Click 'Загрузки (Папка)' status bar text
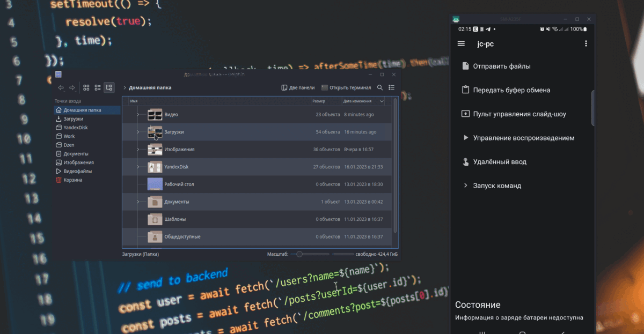The width and height of the screenshot is (644, 334). click(141, 254)
